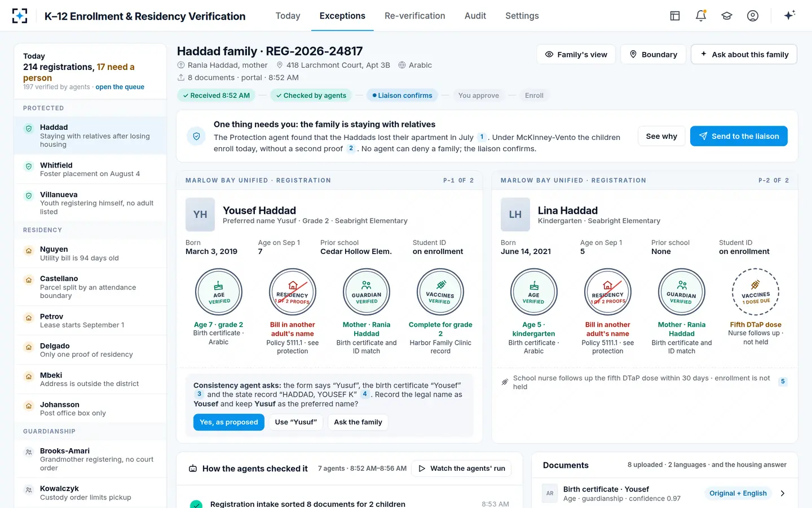Click Yousef's Age Verified badge
Image resolution: width=812 pixels, height=508 pixels.
pos(219,292)
